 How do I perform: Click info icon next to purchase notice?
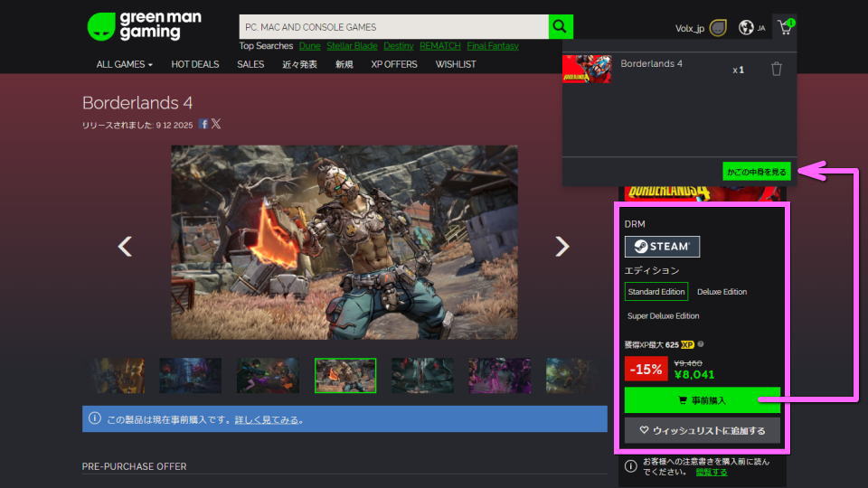(630, 466)
